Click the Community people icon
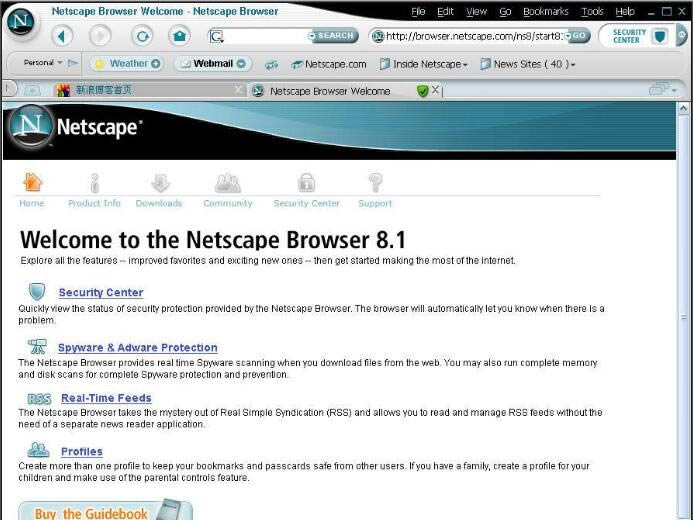Image resolution: width=693 pixels, height=520 pixels. point(228,183)
